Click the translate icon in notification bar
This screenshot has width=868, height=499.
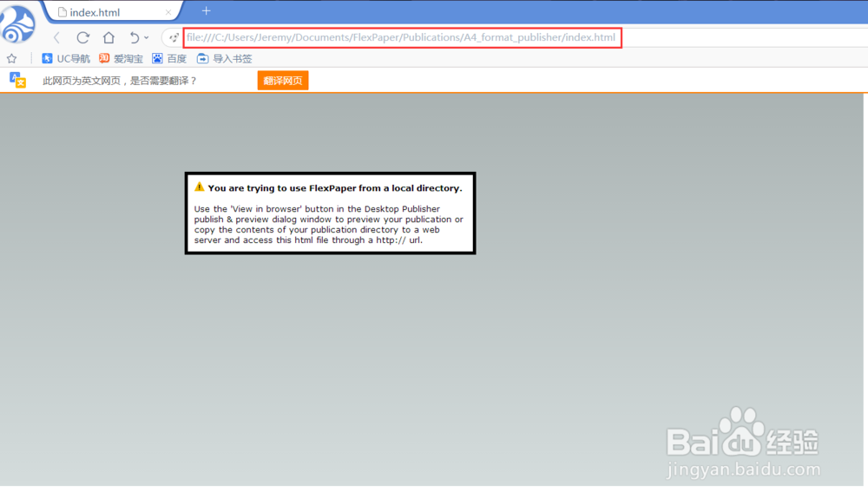pos(17,80)
